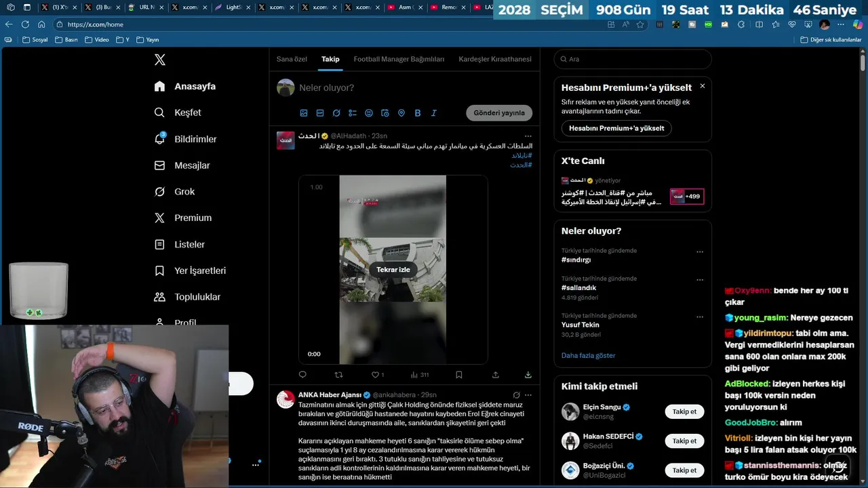Switch to Sana özel tab
The image size is (868, 488).
click(292, 59)
